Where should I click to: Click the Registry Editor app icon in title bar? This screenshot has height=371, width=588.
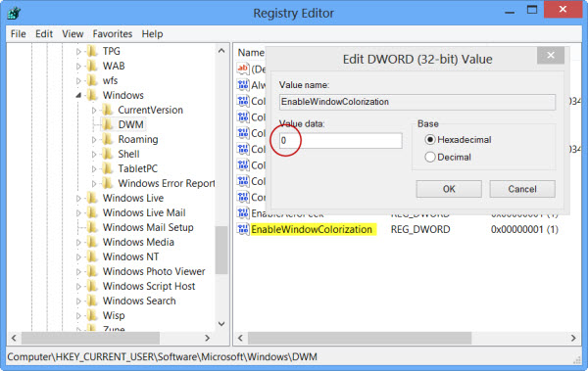(14, 13)
